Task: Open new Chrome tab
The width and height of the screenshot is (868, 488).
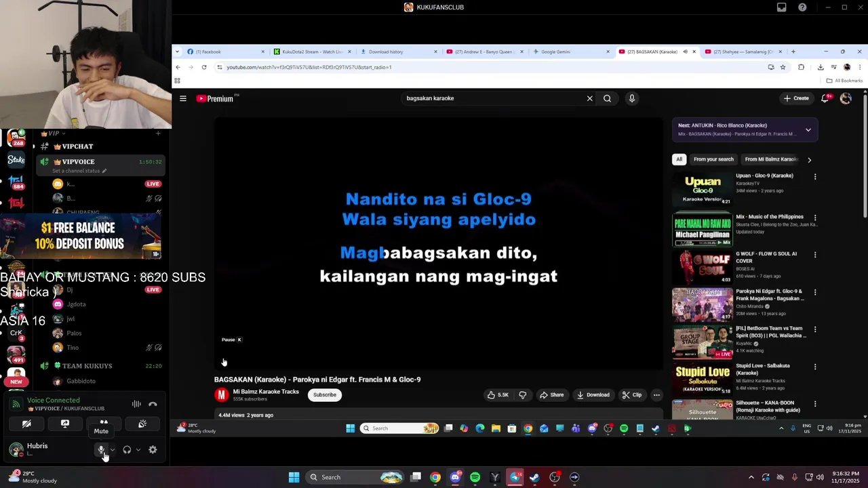Action: click(793, 52)
